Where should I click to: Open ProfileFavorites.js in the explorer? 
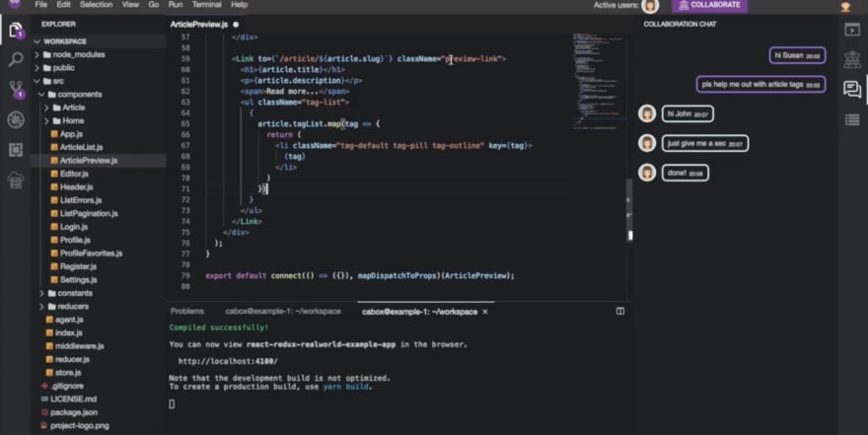point(91,253)
